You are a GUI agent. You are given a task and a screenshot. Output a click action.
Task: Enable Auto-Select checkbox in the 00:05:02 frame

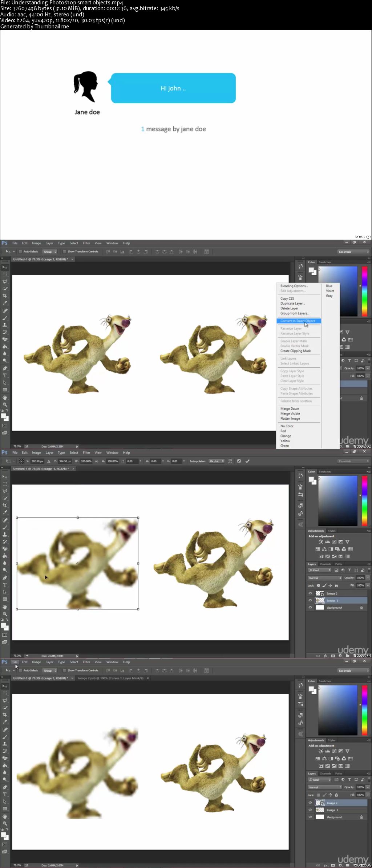21,252
